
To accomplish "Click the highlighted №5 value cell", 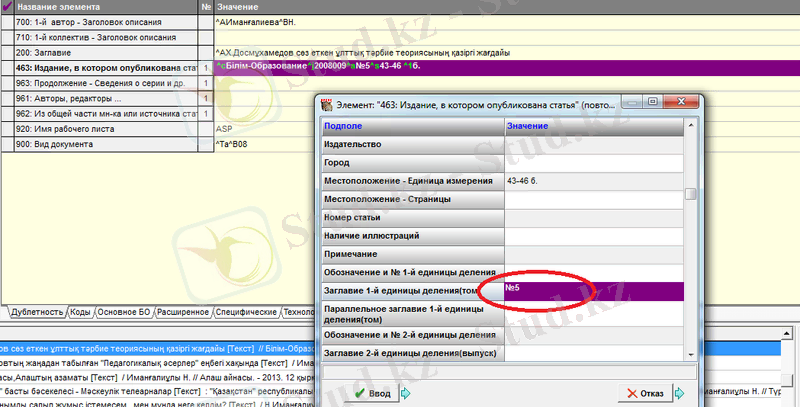I will (594, 291).
